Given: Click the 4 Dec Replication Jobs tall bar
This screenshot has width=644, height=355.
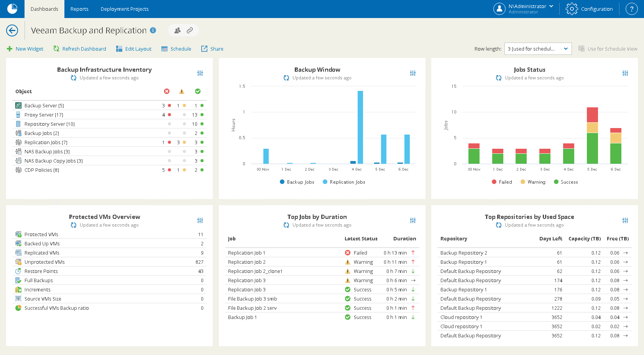Looking at the screenshot, I should (x=360, y=127).
